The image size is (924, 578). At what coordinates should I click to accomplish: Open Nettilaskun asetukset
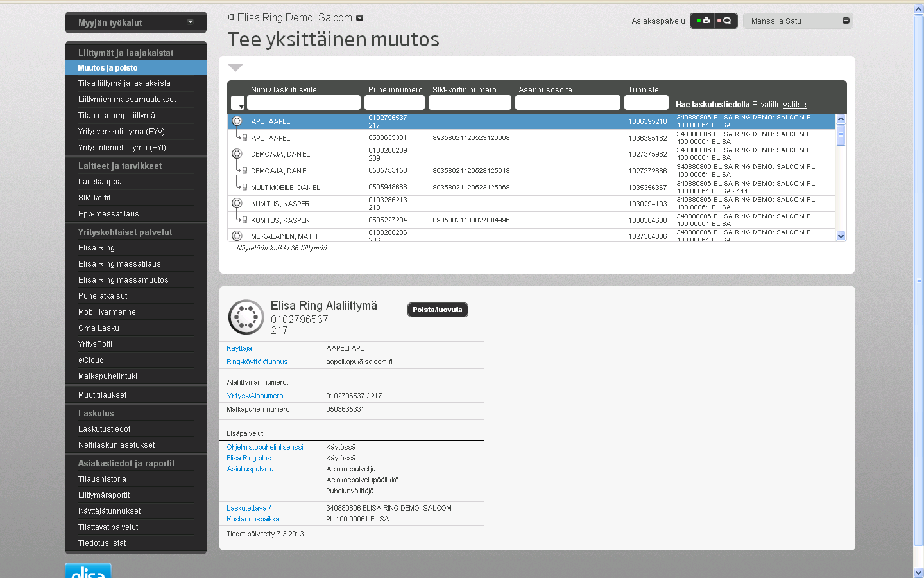pyautogui.click(x=117, y=445)
